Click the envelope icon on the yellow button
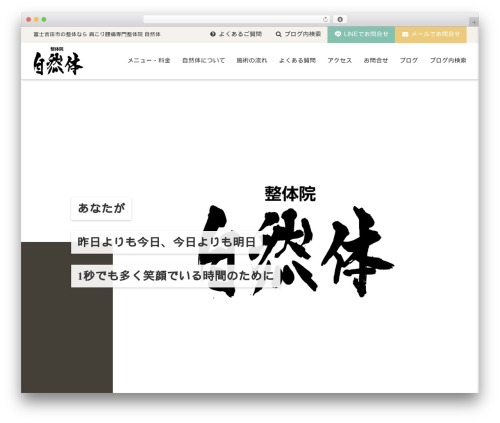Image resolution: width=500 pixels, height=423 pixels. pyautogui.click(x=405, y=34)
